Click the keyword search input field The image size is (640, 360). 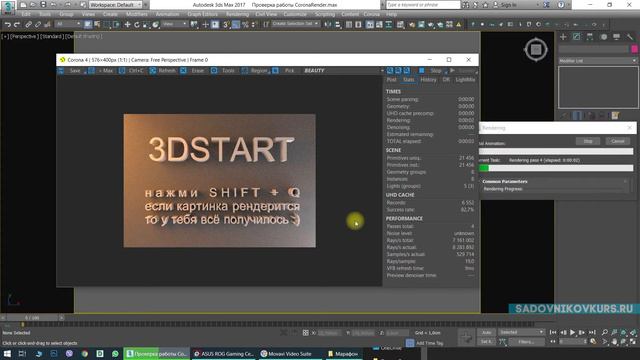(423, 5)
